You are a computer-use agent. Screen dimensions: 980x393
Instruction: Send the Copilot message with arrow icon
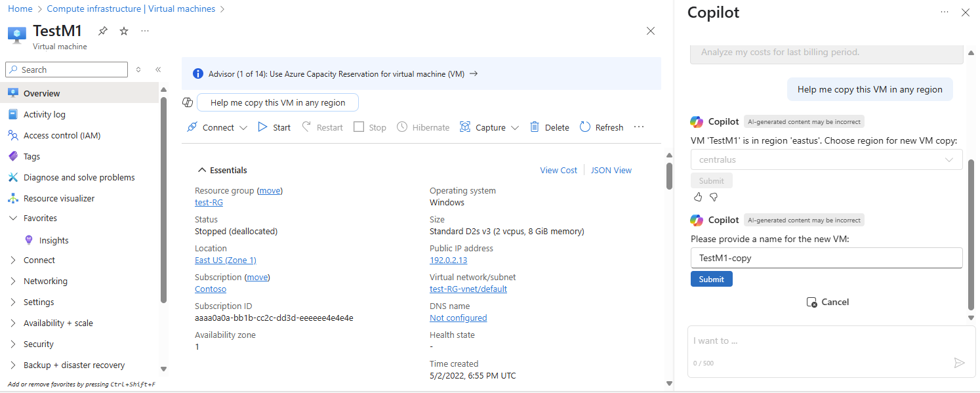(959, 363)
